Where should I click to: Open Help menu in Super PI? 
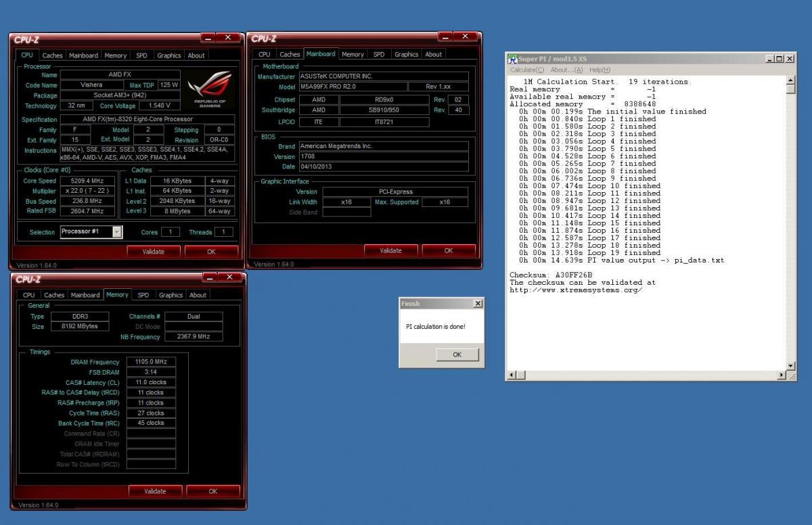[x=600, y=70]
